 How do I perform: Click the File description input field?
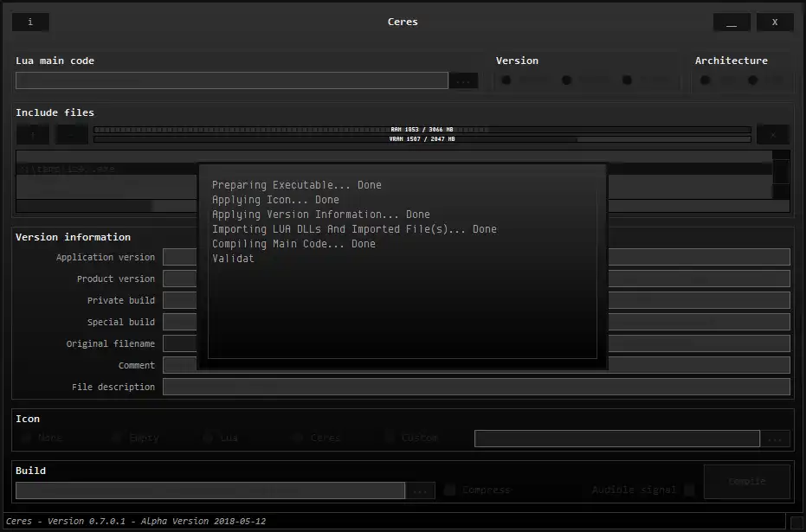click(476, 387)
